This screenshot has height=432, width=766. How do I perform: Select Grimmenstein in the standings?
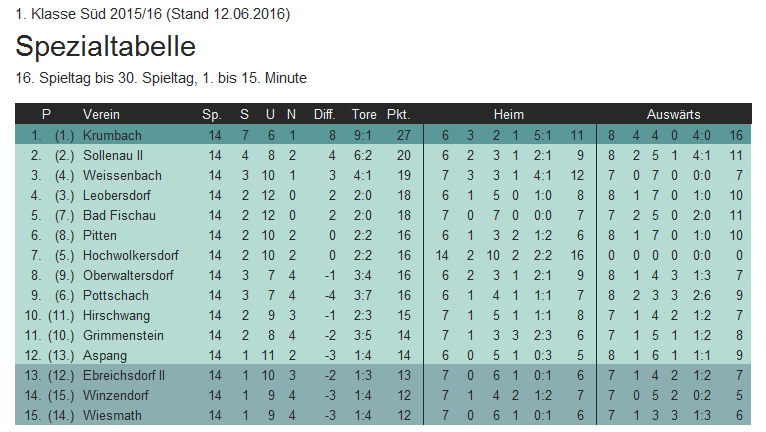[x=123, y=335]
